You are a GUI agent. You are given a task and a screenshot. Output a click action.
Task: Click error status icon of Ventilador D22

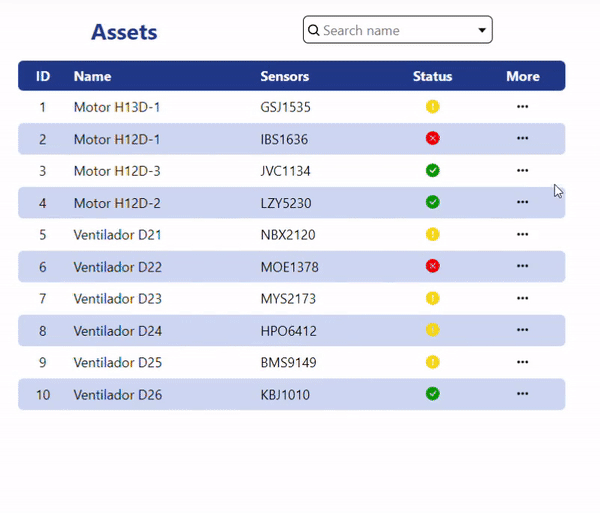pos(432,266)
